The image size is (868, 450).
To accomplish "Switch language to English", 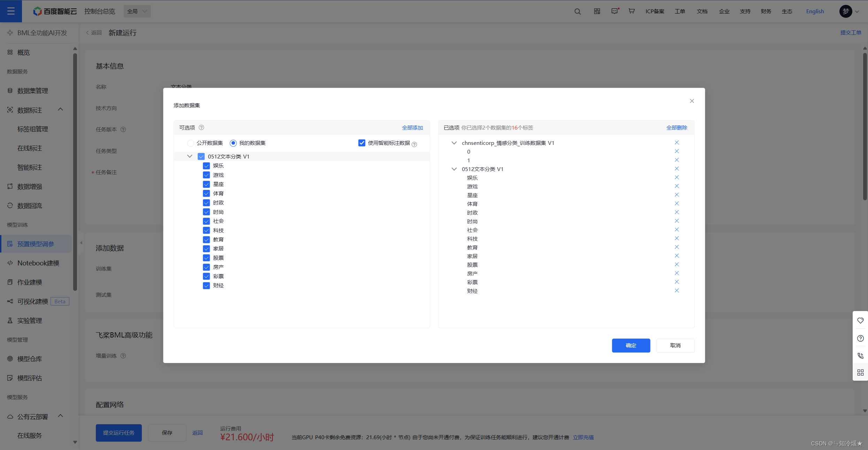I will tap(815, 11).
